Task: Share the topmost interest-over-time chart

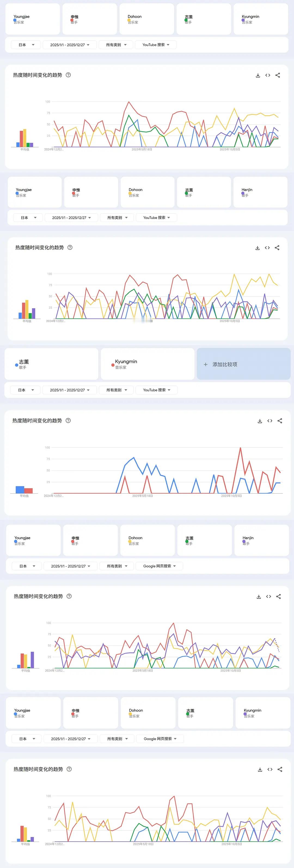Action: (x=277, y=75)
